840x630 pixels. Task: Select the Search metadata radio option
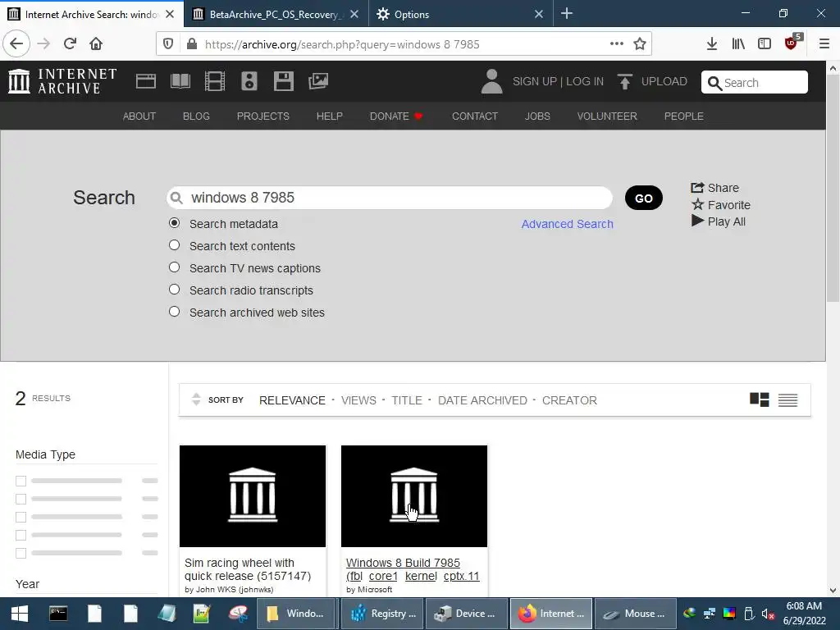click(x=174, y=223)
